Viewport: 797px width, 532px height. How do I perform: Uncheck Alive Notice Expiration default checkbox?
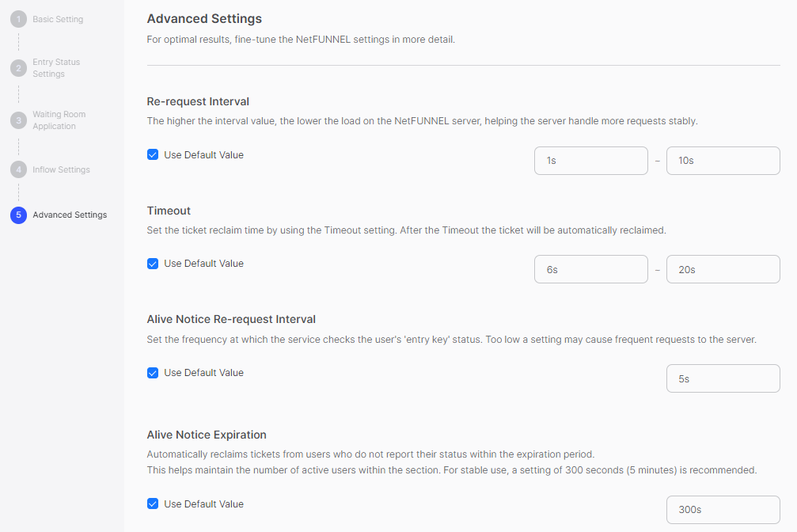(x=153, y=504)
